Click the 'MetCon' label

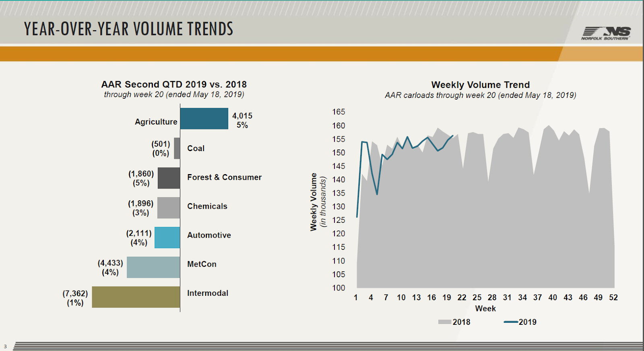(202, 264)
